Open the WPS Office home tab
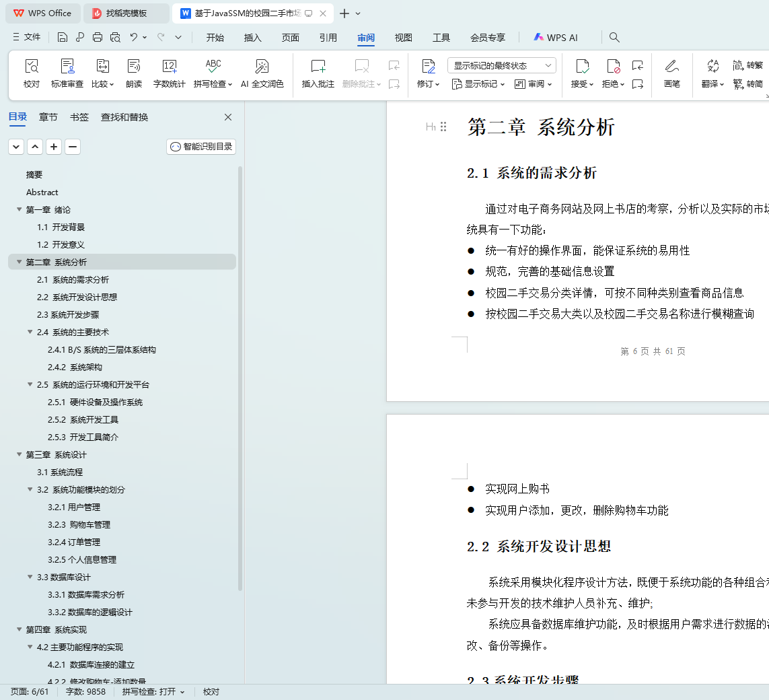 click(42, 13)
